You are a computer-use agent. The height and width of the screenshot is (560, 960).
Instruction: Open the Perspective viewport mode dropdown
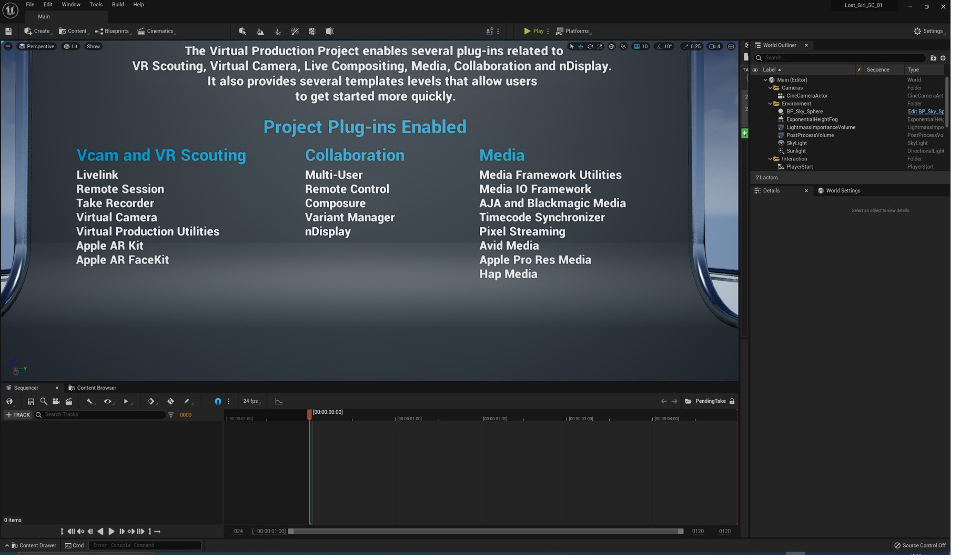[x=36, y=46]
